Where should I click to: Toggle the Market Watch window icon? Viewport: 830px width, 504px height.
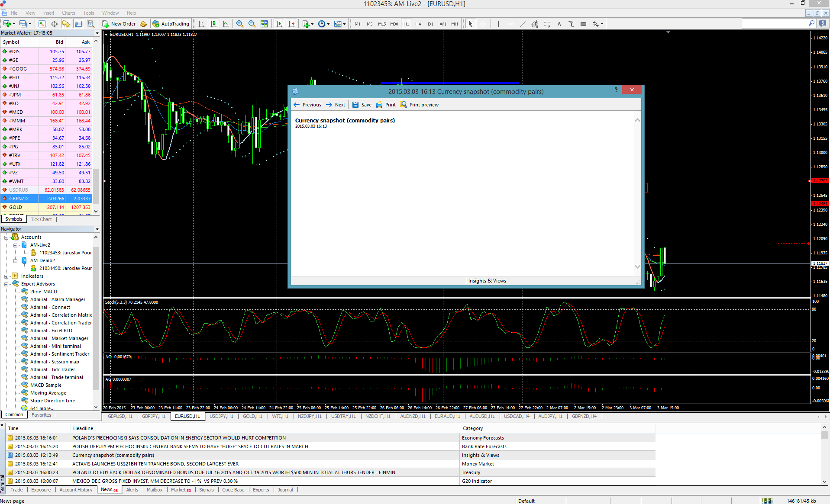42,24
